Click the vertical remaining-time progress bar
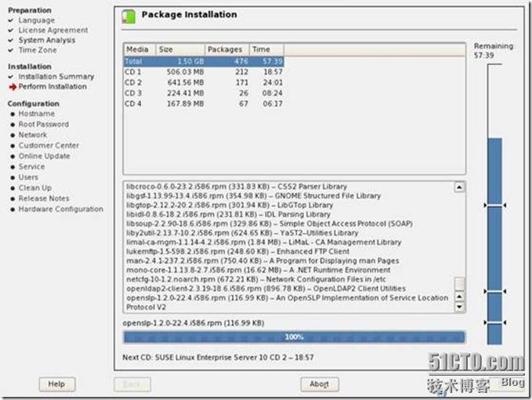The width and height of the screenshot is (532, 400). (494, 205)
